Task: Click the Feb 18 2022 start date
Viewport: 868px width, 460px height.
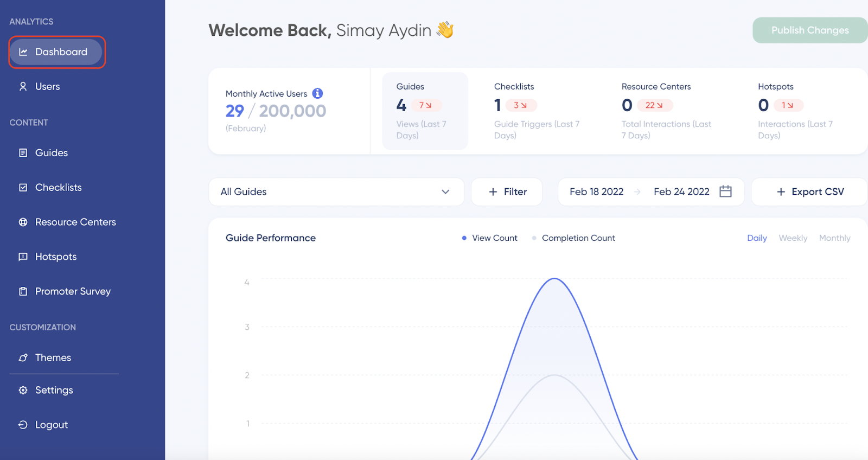Action: [596, 192]
